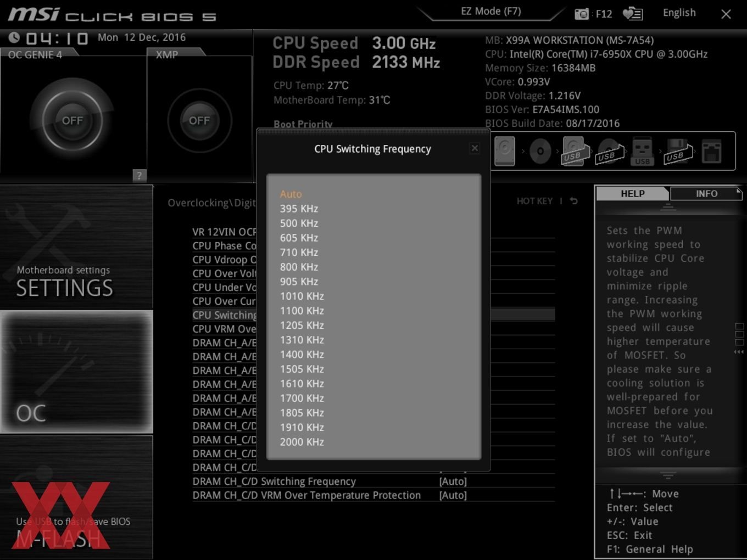747x560 pixels.
Task: Open the OC overclocking section
Action: [x=76, y=372]
